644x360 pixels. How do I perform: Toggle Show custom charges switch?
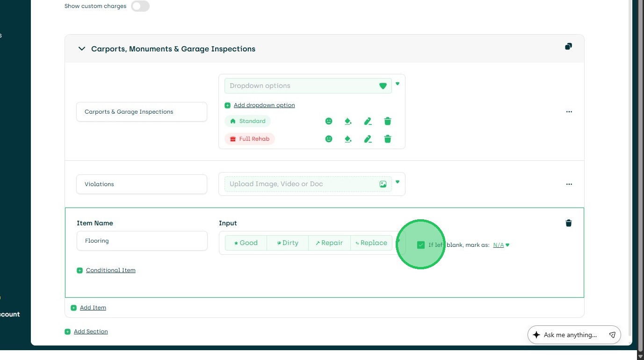140,6
